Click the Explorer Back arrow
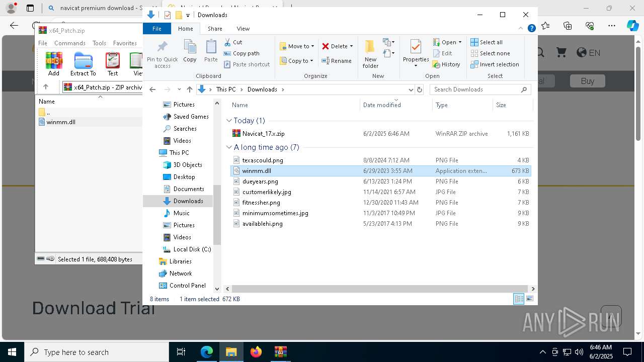The image size is (644, 362). pyautogui.click(x=152, y=89)
